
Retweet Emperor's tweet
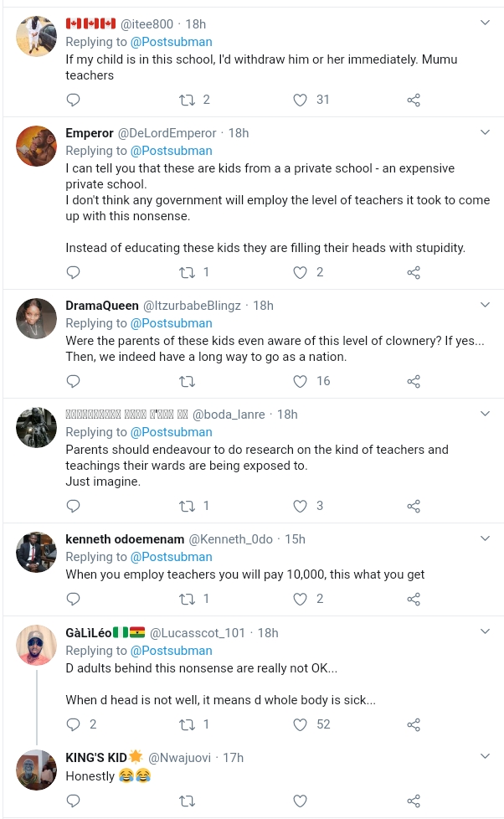(188, 272)
